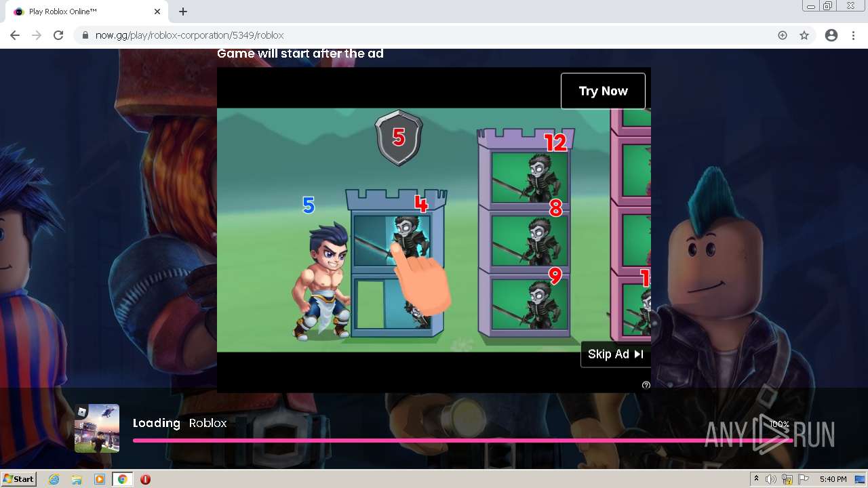This screenshot has height=488, width=868.
Task: Open the ad info question mark icon
Action: (x=646, y=385)
